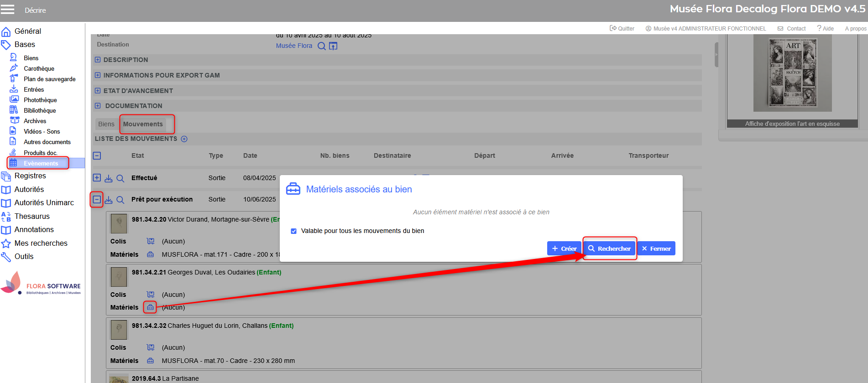Open Evènements in the sidebar
The width and height of the screenshot is (868, 383).
pyautogui.click(x=41, y=163)
